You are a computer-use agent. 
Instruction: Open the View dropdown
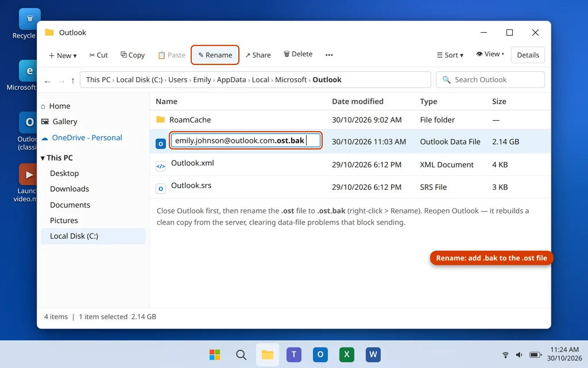(x=490, y=54)
